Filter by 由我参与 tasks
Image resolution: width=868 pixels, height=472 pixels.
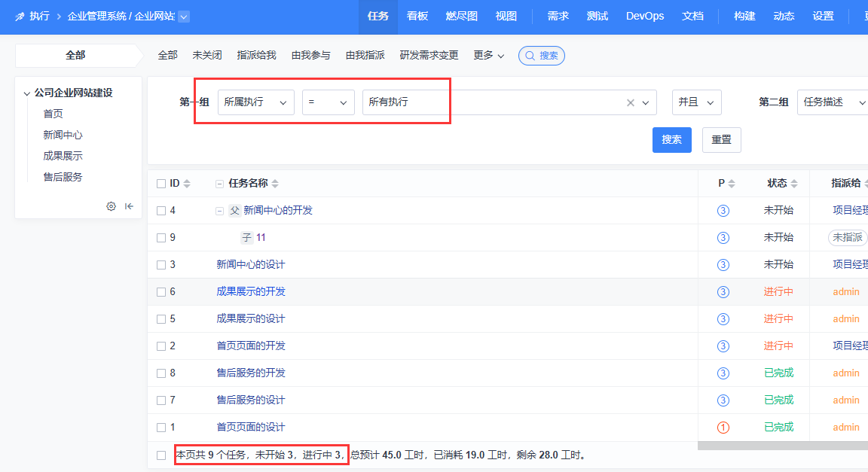click(310, 56)
